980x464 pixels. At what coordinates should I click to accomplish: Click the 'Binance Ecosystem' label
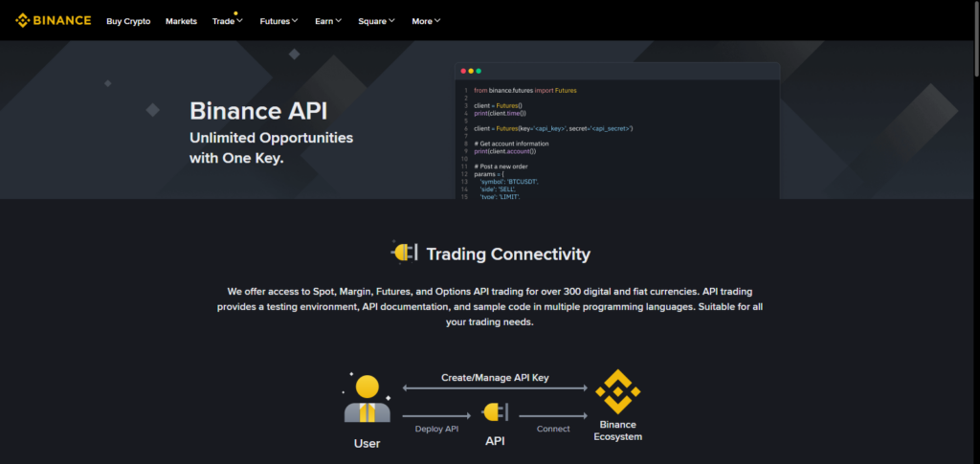point(617,431)
